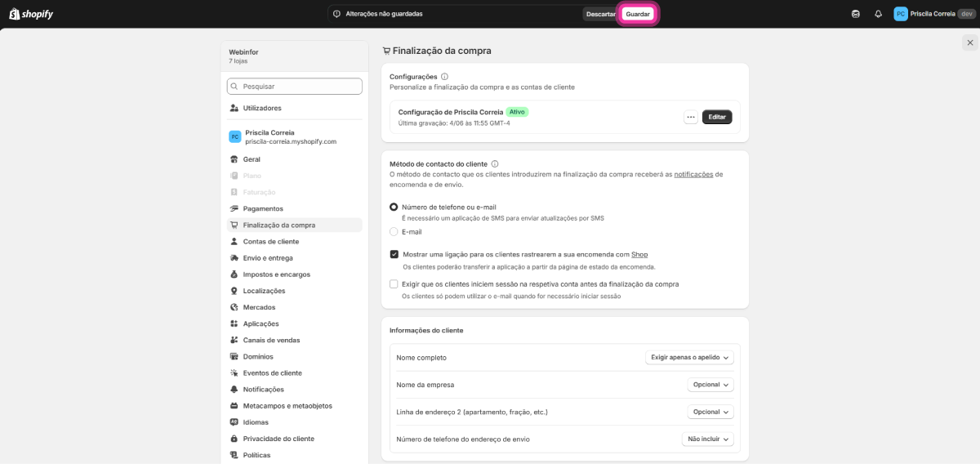The image size is (980, 464).
Task: Open the store switcher icon in top bar
Action: click(855, 14)
